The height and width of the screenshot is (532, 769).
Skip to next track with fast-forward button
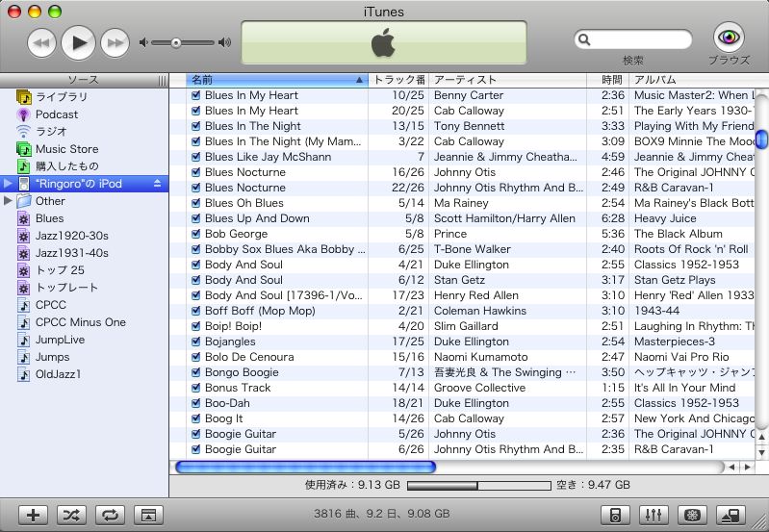pos(115,42)
